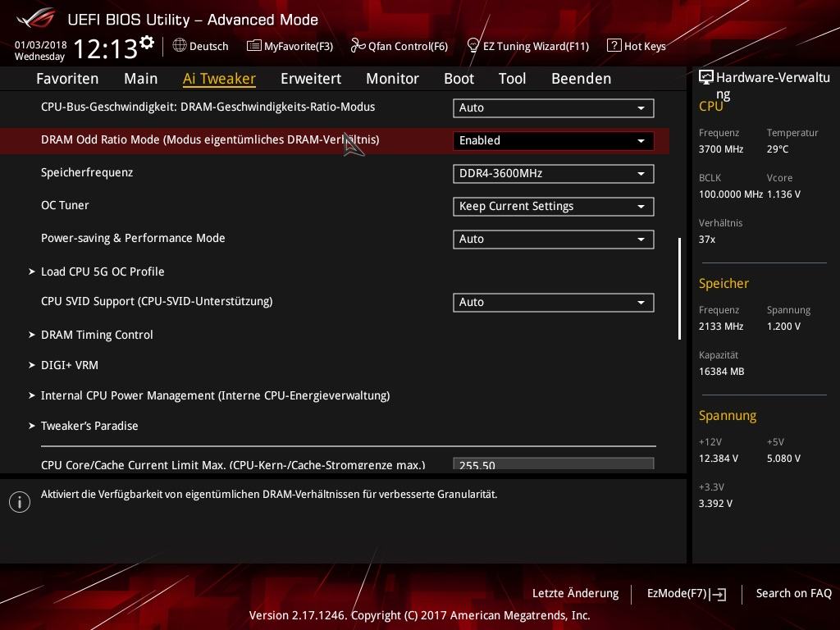Click the memory frequency value 2133 MHz
840x630 pixels.
721,326
